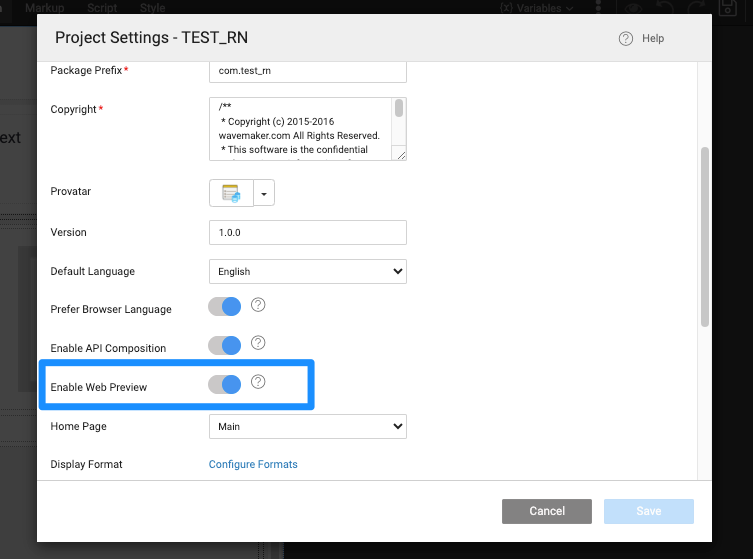Click help icon beside Enable API Composition
This screenshot has height=559, width=753.
258,343
